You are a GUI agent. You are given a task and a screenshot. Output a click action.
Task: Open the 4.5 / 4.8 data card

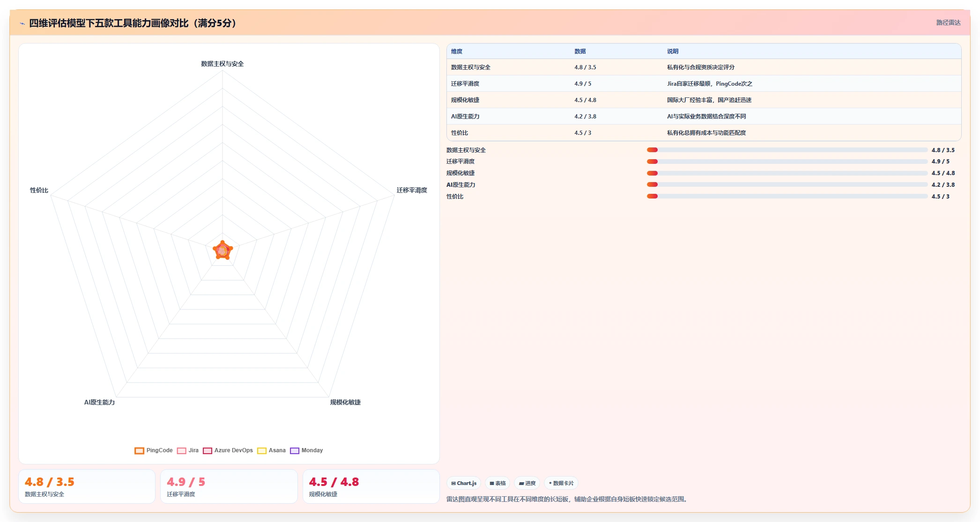pyautogui.click(x=371, y=486)
